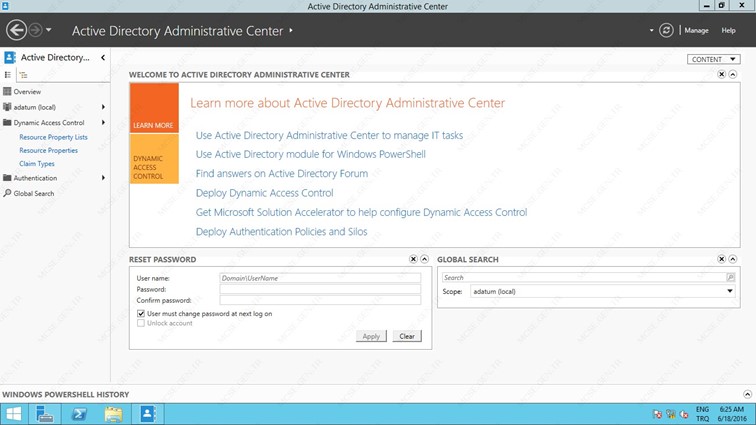Click the action center flag tray icon
Image resolution: width=756 pixels, height=425 pixels.
point(657,414)
